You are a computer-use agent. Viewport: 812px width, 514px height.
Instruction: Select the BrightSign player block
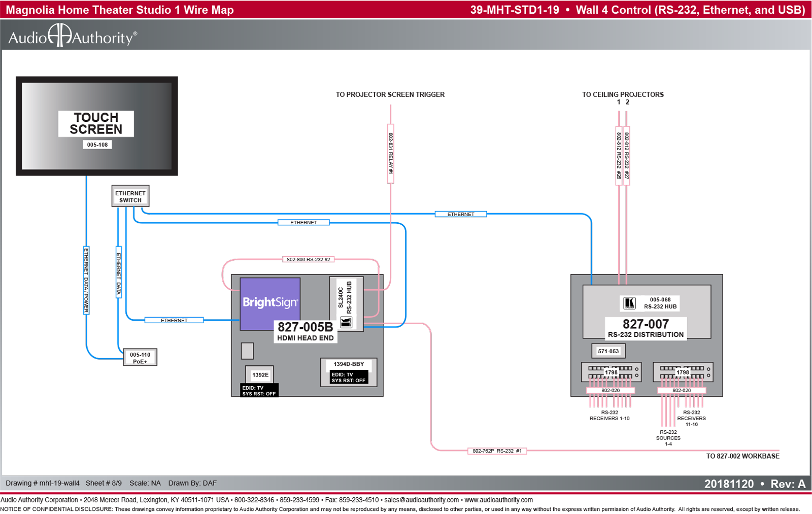(x=270, y=304)
